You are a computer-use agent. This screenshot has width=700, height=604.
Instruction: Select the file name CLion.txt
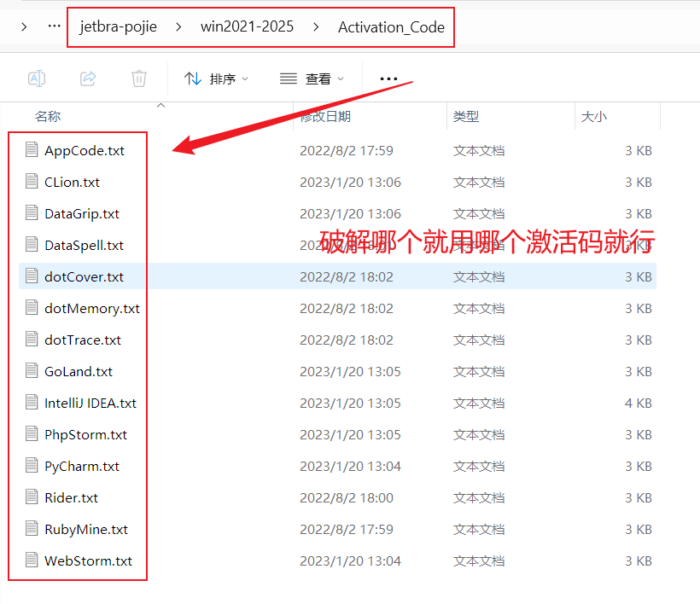pyautogui.click(x=72, y=183)
